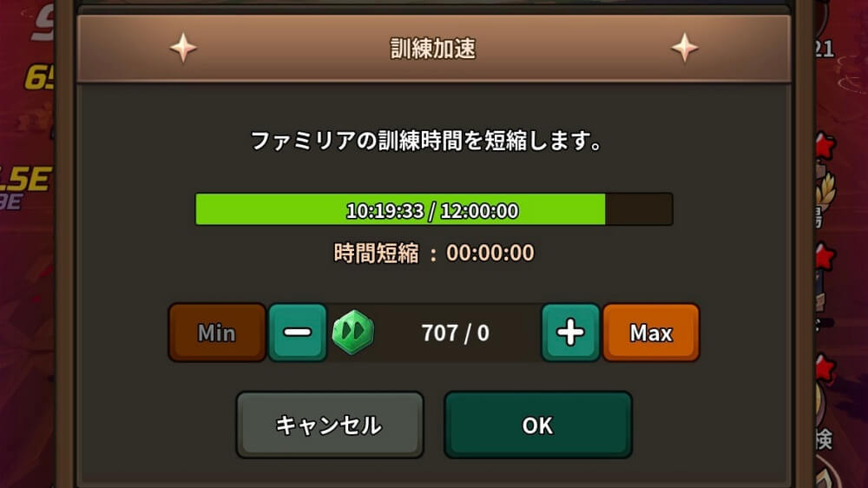
Task: Click the 時間短縮 label
Action: pyautogui.click(x=377, y=254)
